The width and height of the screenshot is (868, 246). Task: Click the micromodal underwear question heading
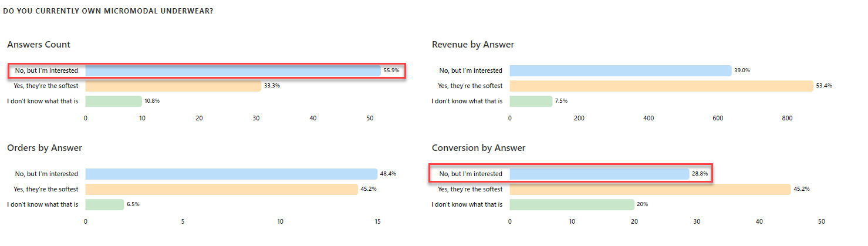107,11
